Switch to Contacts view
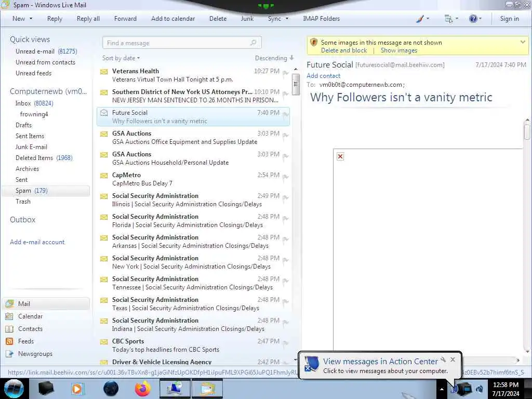 click(30, 329)
